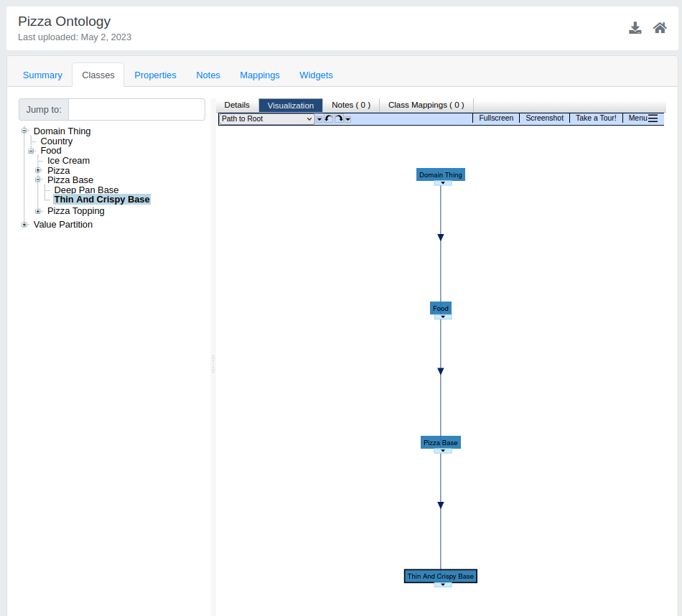
Task: Click the download ontology icon
Action: (x=635, y=27)
